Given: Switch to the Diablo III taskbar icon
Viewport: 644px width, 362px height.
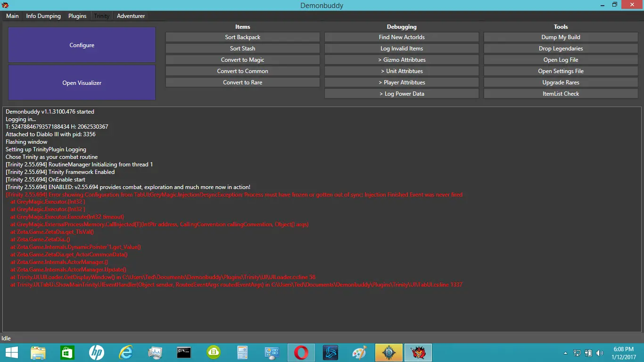Looking at the screenshot, I should pyautogui.click(x=389, y=353).
